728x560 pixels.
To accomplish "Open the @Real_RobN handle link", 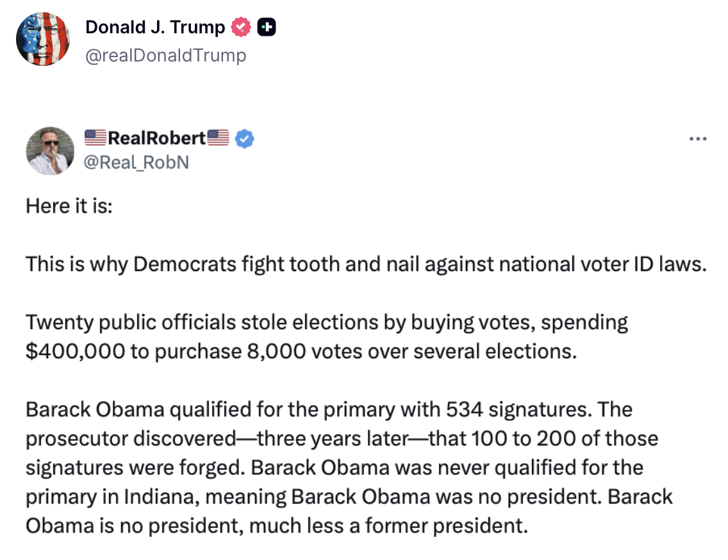I will [x=136, y=163].
